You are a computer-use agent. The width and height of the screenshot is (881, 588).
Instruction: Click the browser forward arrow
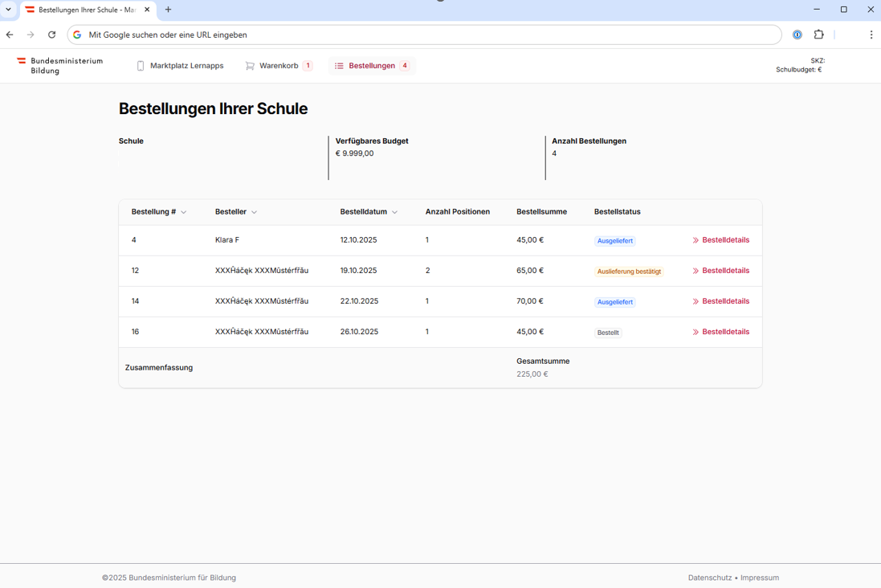pyautogui.click(x=31, y=35)
